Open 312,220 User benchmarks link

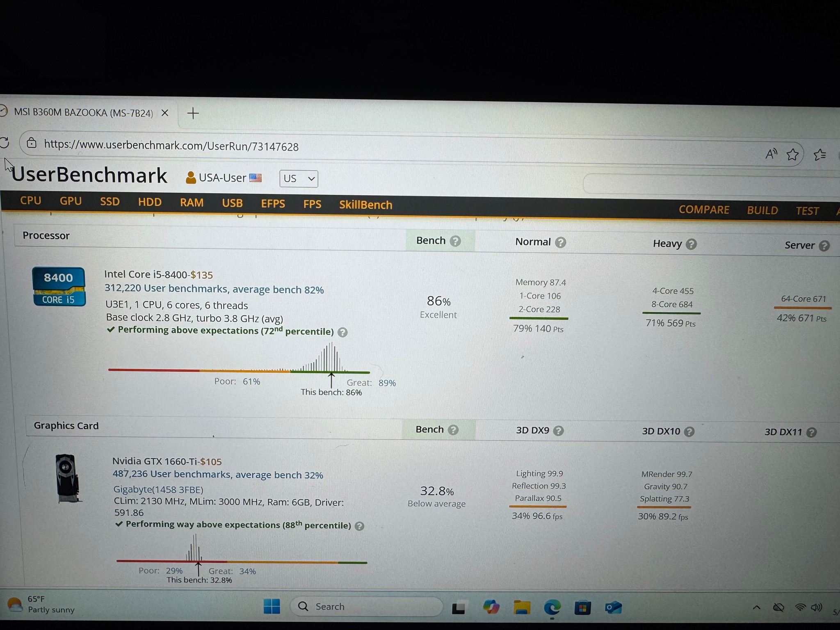(x=214, y=289)
